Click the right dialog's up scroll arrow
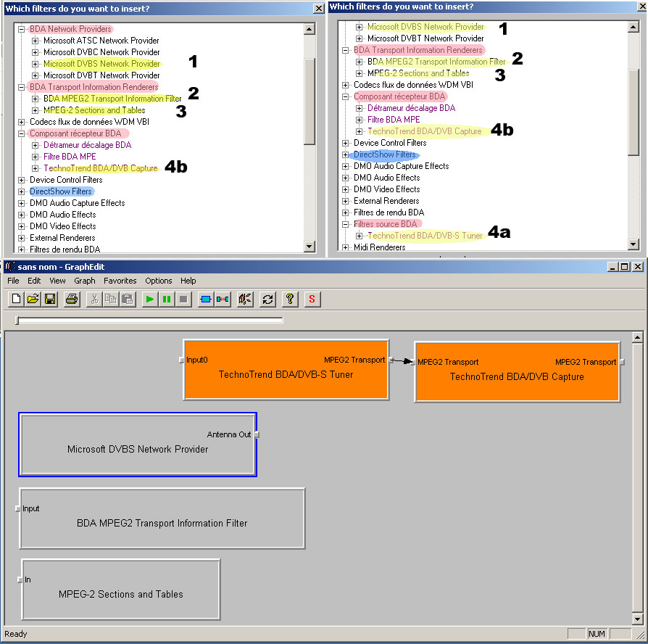Screen dimensions: 648x644 [x=633, y=27]
